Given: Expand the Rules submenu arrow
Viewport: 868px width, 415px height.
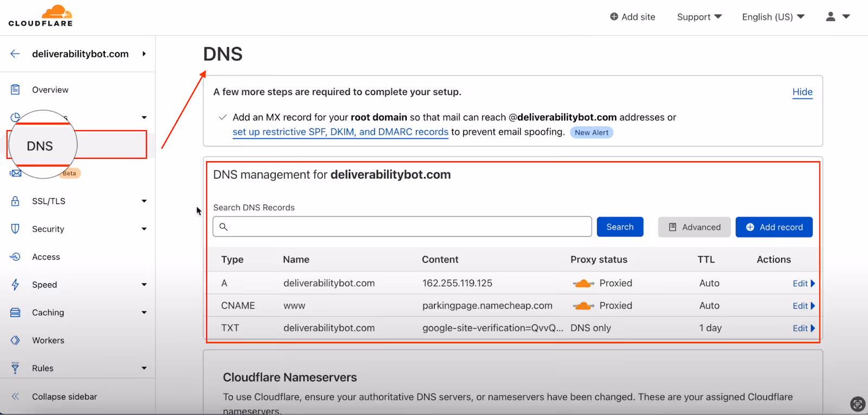Looking at the screenshot, I should [x=144, y=368].
